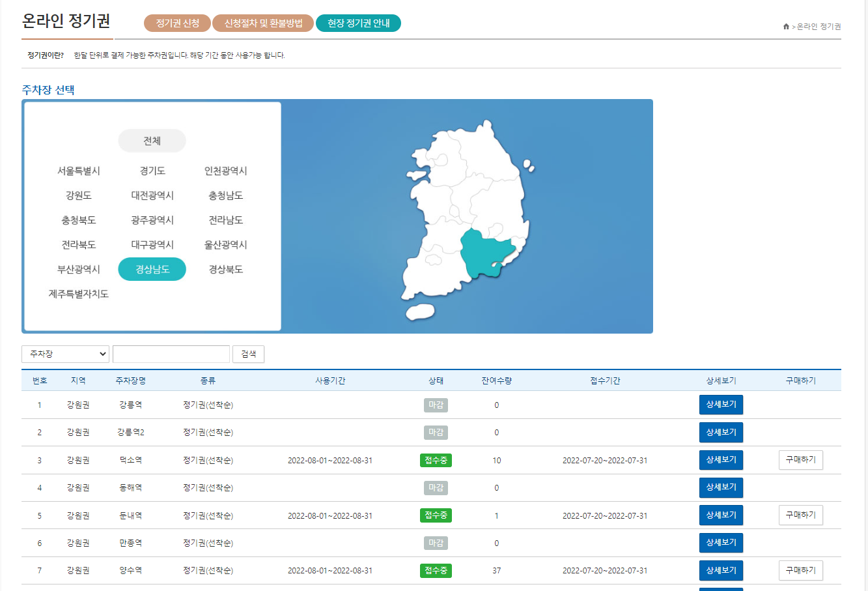Click 구매하기 for 양수역 row
This screenshot has height=591, width=868.
801,570
